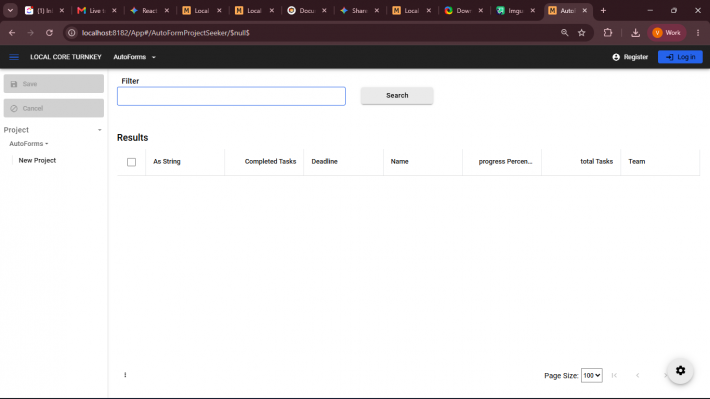Select New Project in sidebar
Image resolution: width=710 pixels, height=399 pixels.
coord(37,160)
